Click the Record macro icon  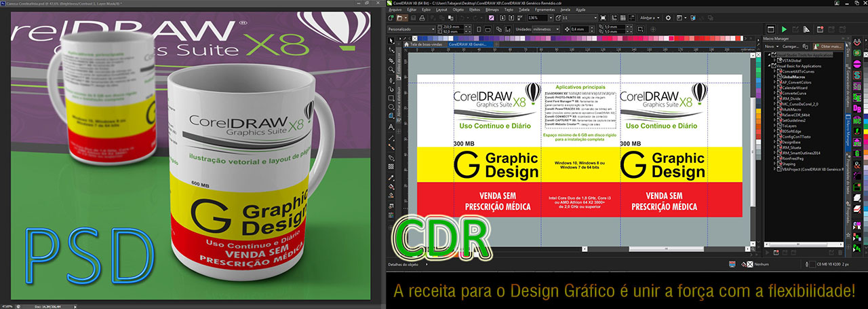tap(820, 29)
